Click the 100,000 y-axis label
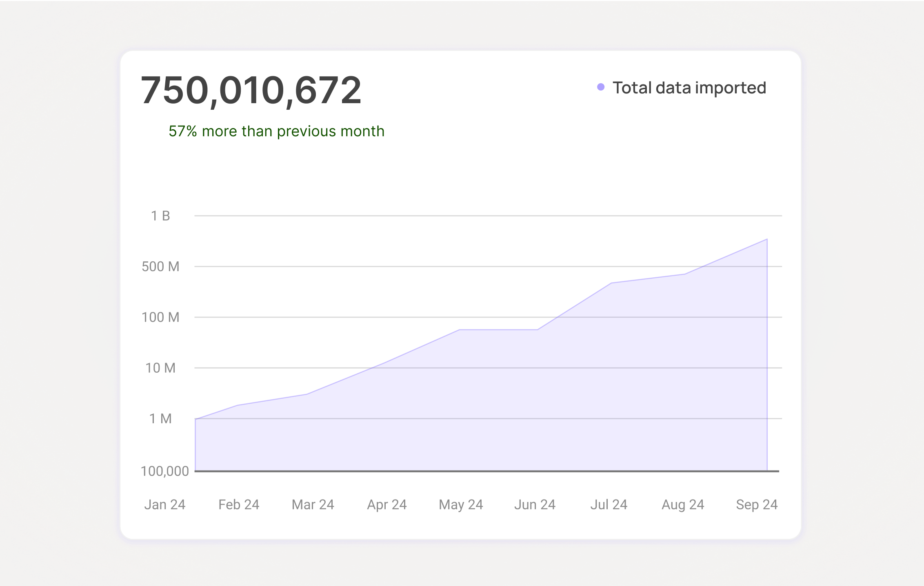The height and width of the screenshot is (586, 924). pos(164,471)
